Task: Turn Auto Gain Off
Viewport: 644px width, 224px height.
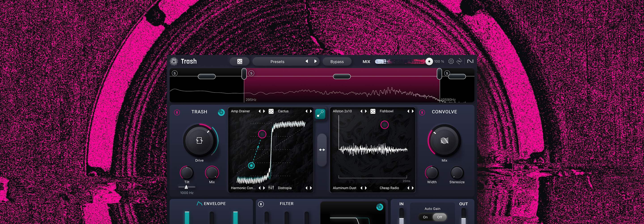Action: tap(439, 217)
